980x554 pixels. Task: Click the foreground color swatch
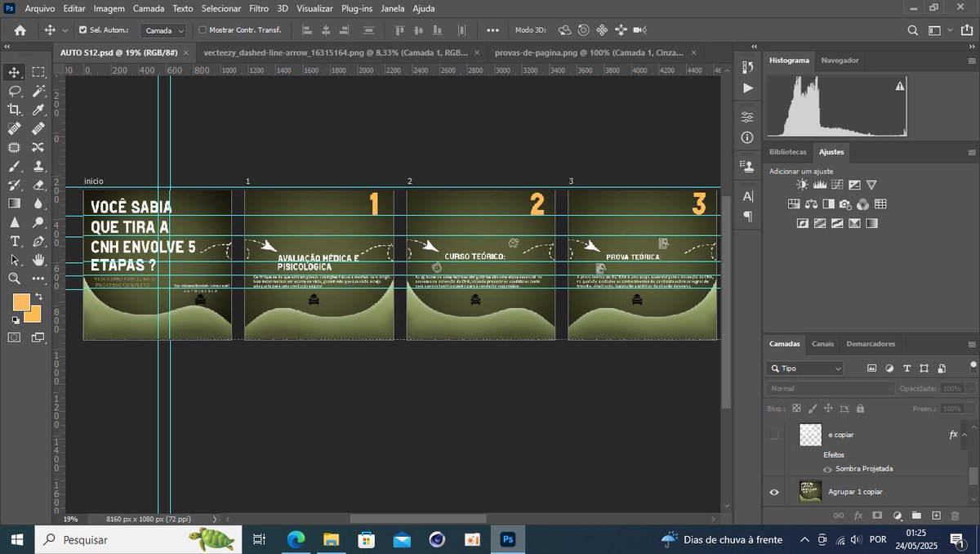pos(21,302)
